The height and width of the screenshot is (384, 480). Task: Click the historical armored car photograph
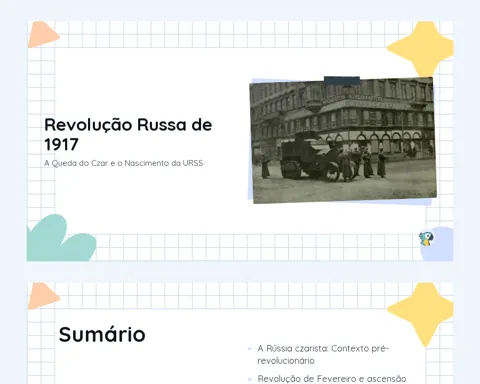tap(343, 140)
